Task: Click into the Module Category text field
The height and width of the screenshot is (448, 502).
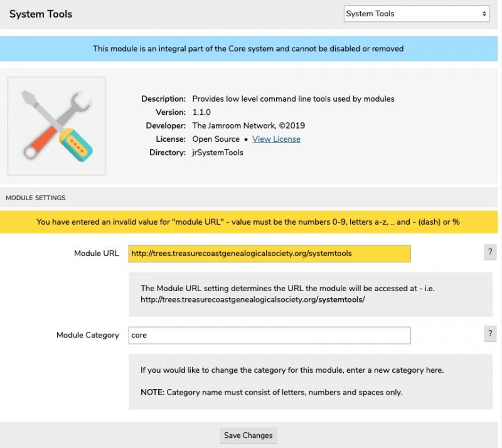Action: (269, 335)
